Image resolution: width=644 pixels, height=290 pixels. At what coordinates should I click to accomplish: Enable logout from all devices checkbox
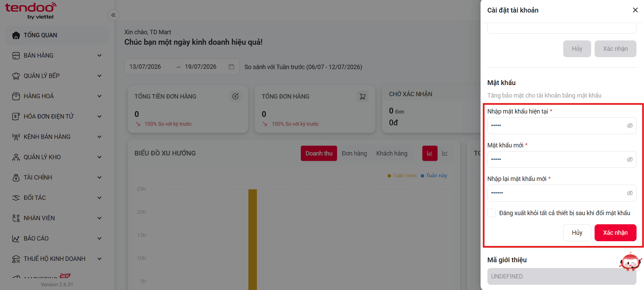click(491, 213)
